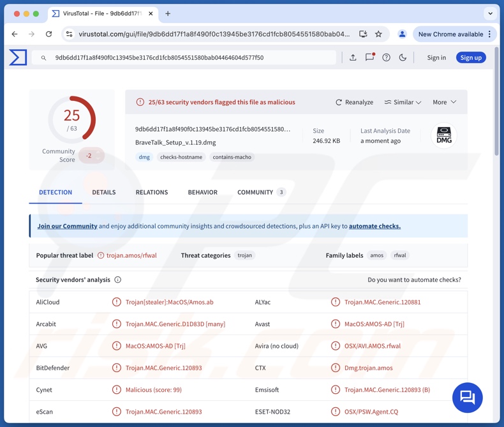
Task: Click Reanalyze button
Action: [354, 102]
